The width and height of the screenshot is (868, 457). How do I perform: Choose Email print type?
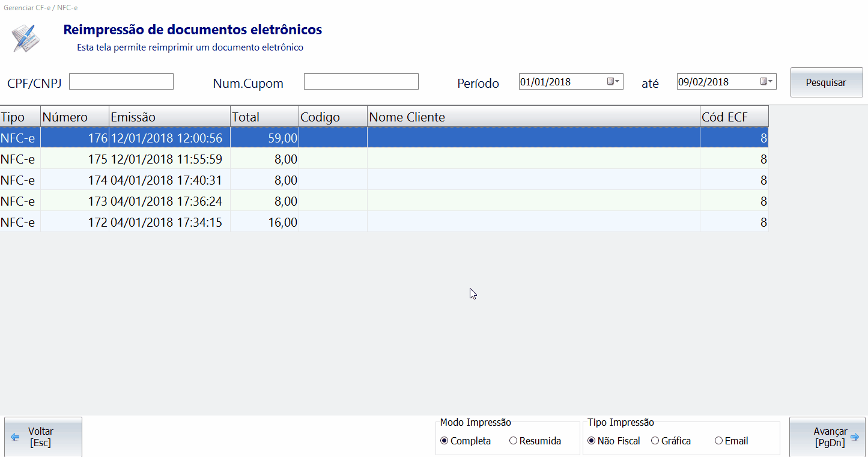732,441
